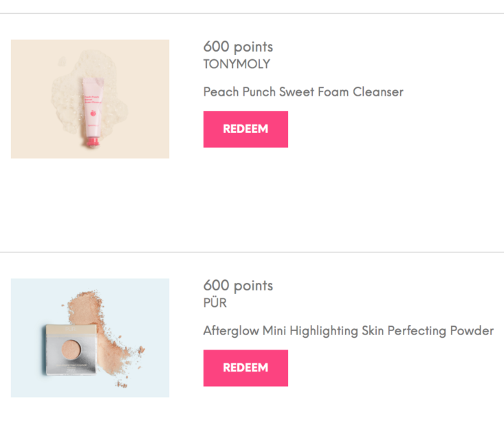
Task: Select the 600 points label above PÜR
Action: tap(238, 286)
